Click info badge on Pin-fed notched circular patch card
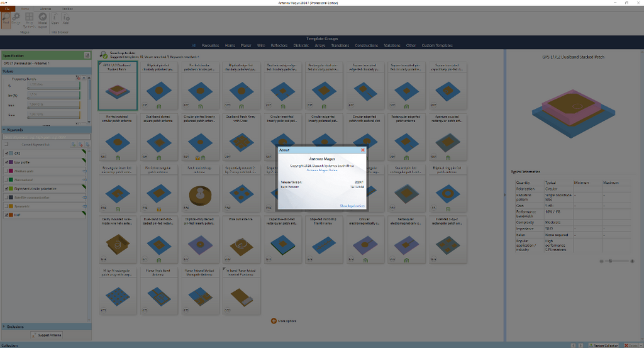Image resolution: width=644 pixels, height=348 pixels. coord(104,157)
